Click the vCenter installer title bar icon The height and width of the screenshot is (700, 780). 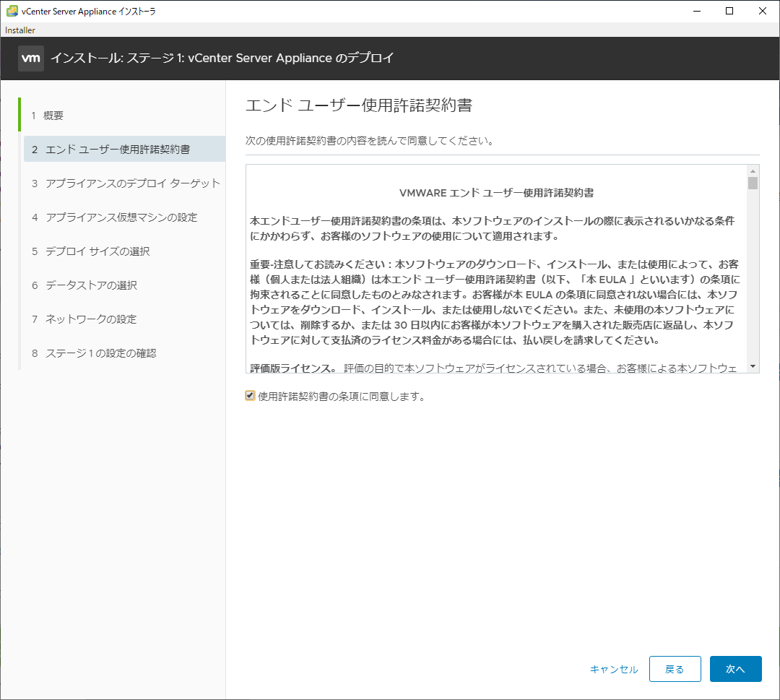12,11
